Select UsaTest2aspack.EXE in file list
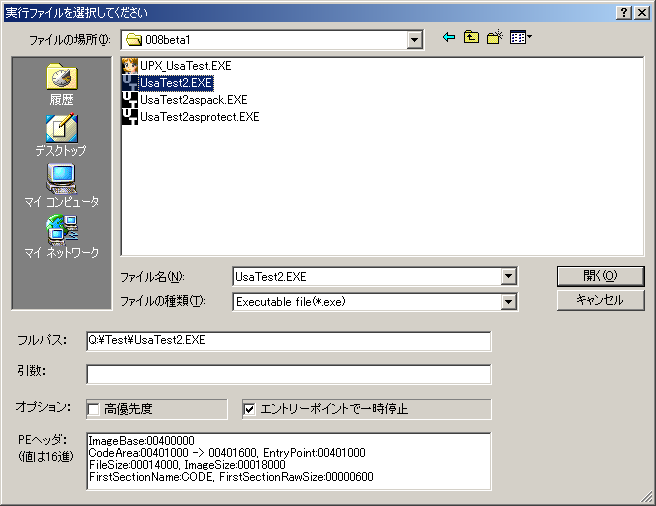 coord(193,100)
